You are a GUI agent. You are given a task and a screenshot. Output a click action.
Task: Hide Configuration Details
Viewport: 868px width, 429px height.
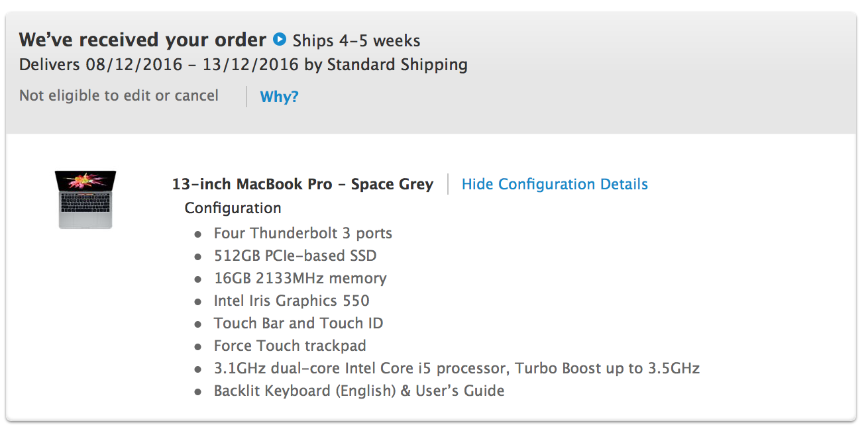[x=555, y=184]
